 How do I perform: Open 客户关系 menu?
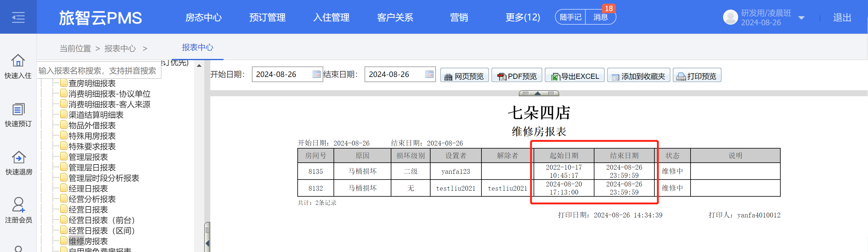click(x=395, y=17)
